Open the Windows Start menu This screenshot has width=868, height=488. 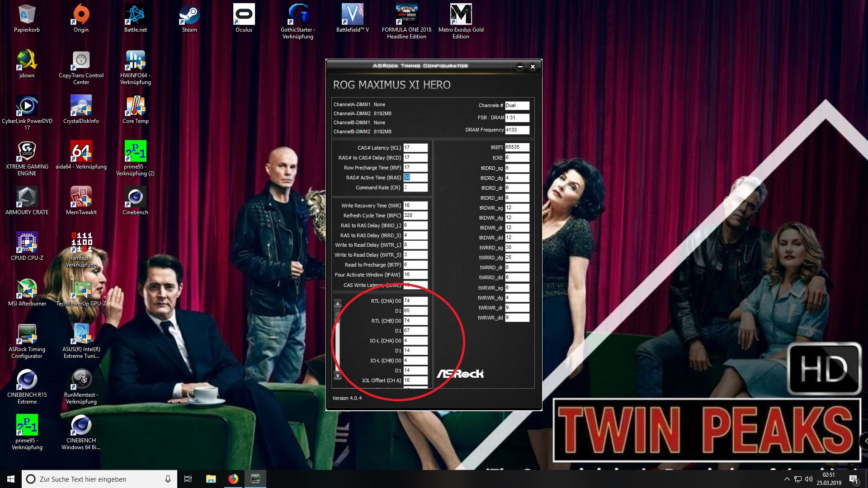[11, 479]
